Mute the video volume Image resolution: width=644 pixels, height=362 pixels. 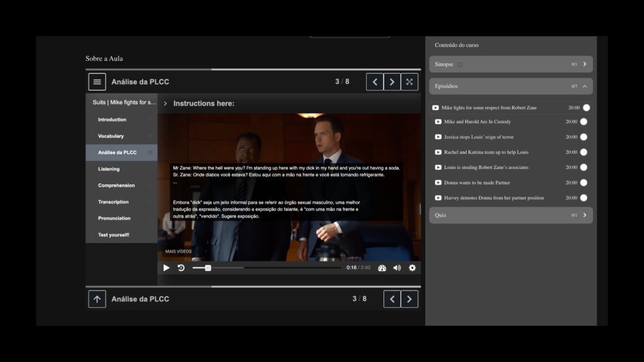point(397,268)
